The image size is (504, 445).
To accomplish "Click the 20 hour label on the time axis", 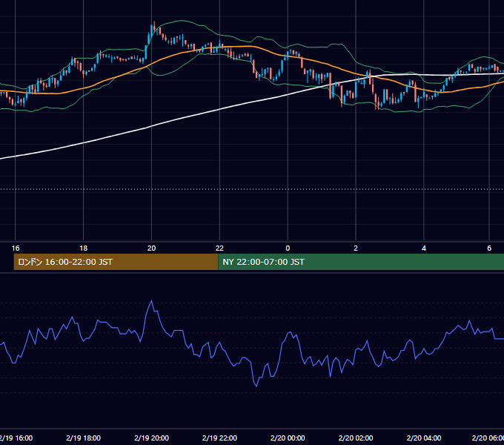I will click(x=151, y=248).
